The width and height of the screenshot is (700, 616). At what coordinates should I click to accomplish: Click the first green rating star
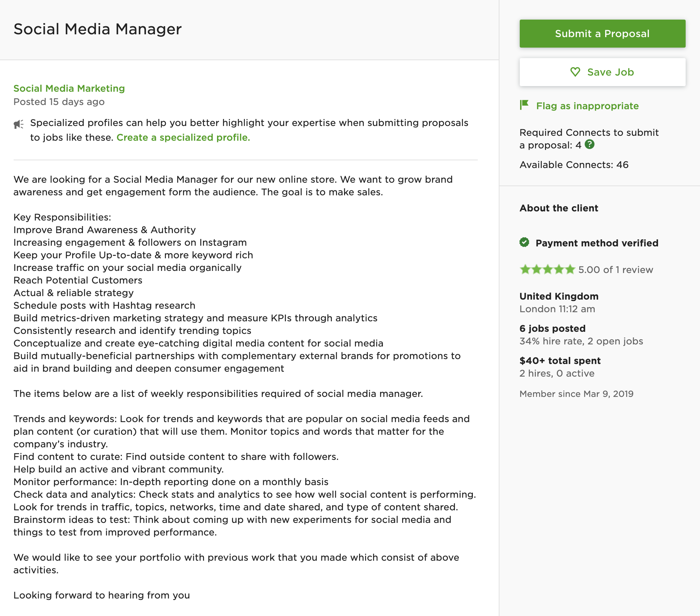[525, 269]
